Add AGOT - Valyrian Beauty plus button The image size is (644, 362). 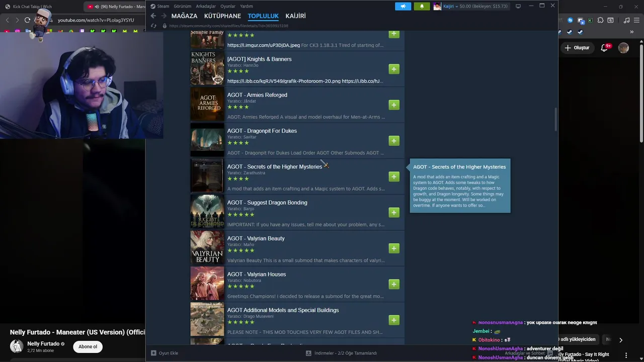pyautogui.click(x=394, y=248)
